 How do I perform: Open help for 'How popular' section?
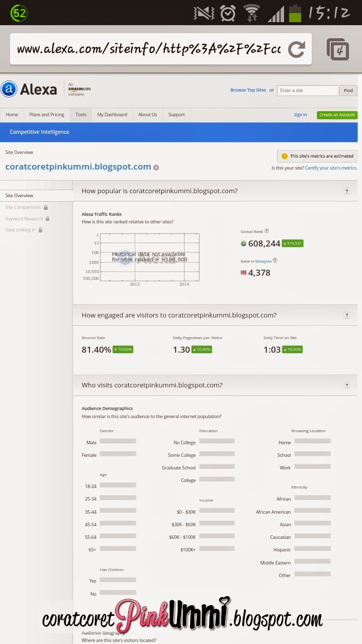point(346,191)
